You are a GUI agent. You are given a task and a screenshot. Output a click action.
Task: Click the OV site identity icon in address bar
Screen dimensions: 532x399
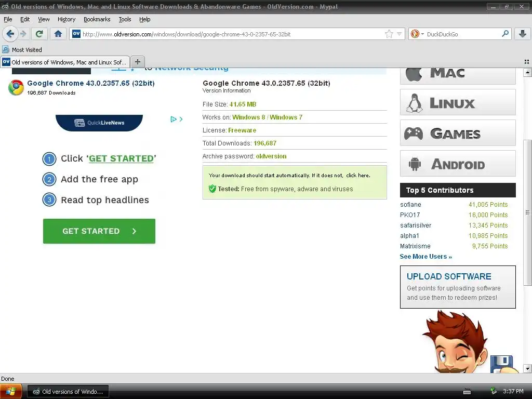76,34
